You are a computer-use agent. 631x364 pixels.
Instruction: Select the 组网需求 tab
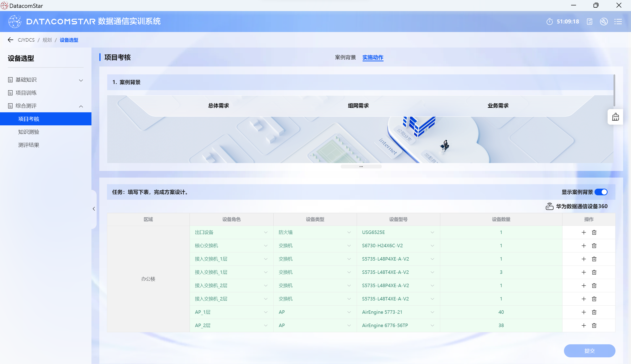[358, 105]
